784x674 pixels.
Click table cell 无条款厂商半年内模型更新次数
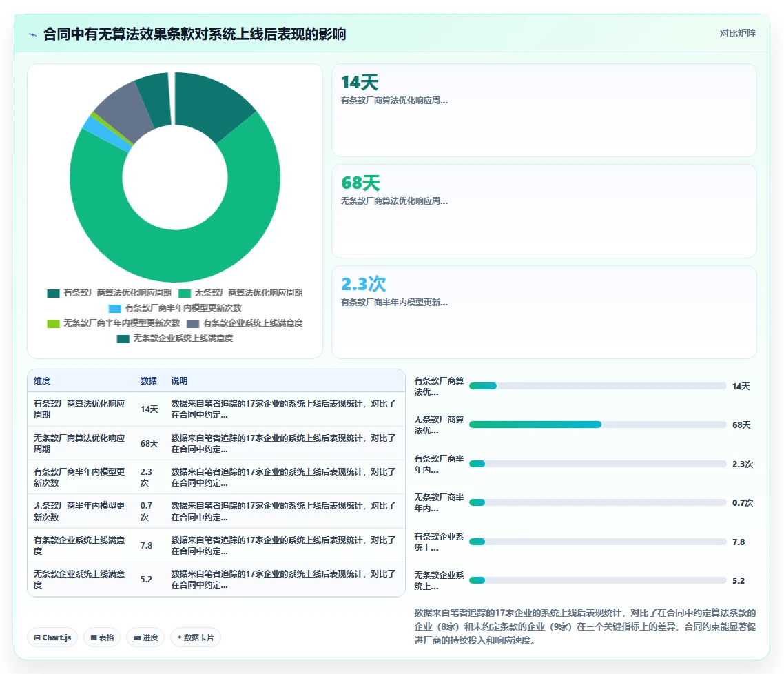click(x=79, y=511)
